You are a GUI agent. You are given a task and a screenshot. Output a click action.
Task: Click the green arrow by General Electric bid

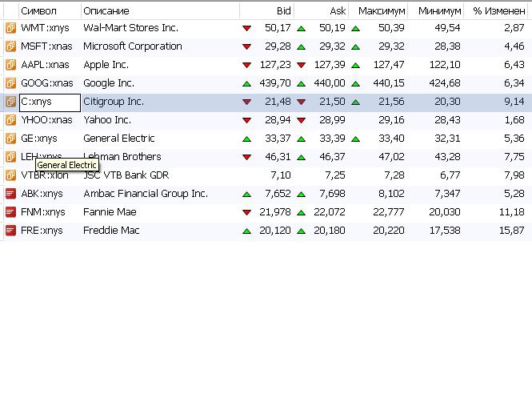click(247, 139)
